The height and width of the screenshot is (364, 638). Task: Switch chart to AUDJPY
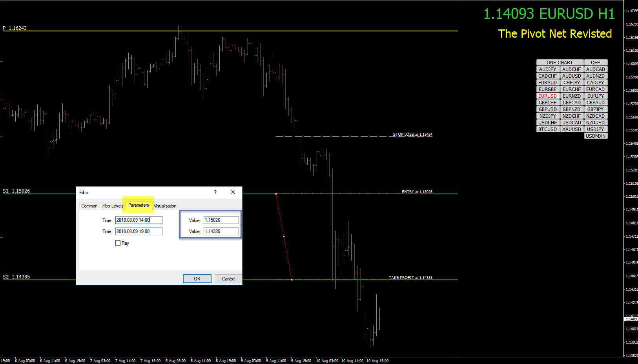pyautogui.click(x=548, y=69)
